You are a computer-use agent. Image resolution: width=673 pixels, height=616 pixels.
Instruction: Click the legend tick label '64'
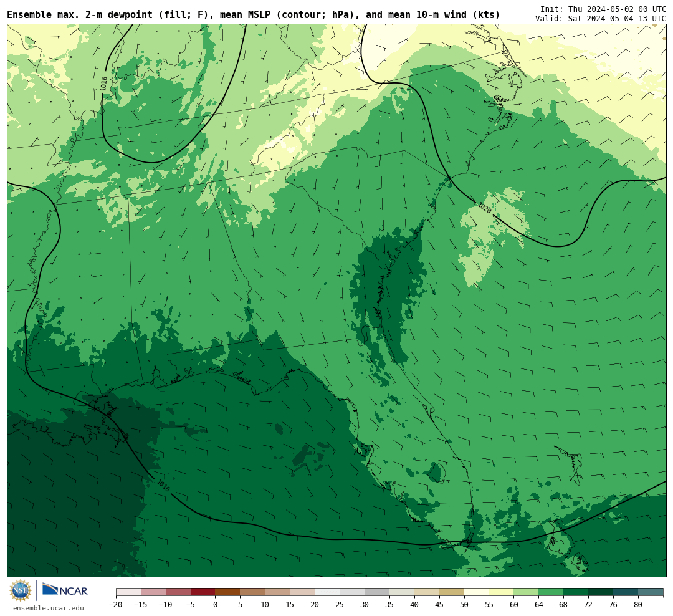[539, 604]
